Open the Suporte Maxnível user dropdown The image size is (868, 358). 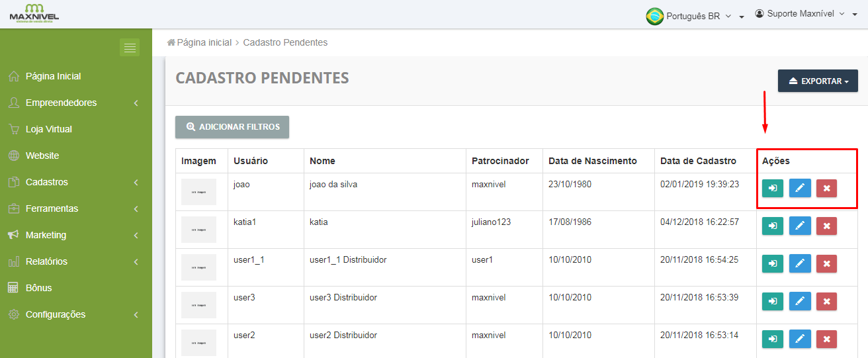click(x=805, y=14)
